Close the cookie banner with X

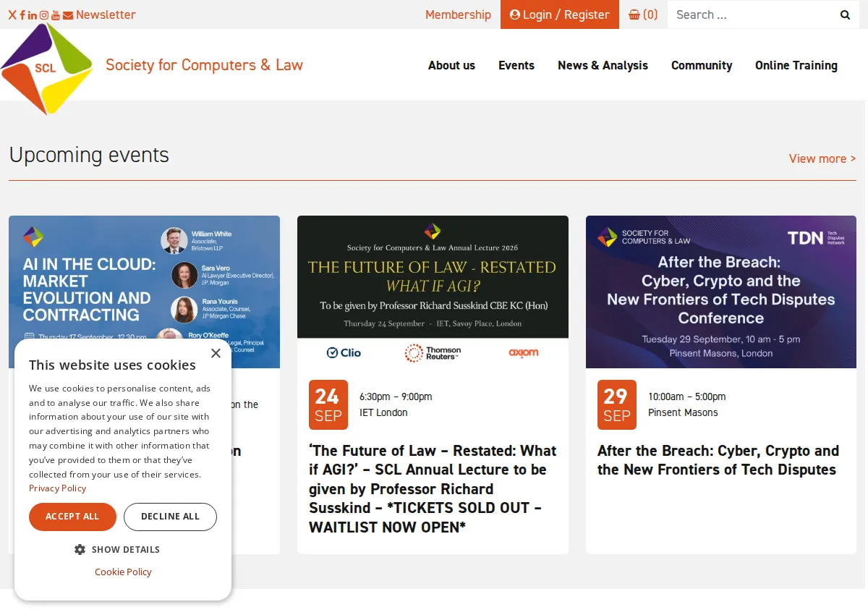point(216,353)
